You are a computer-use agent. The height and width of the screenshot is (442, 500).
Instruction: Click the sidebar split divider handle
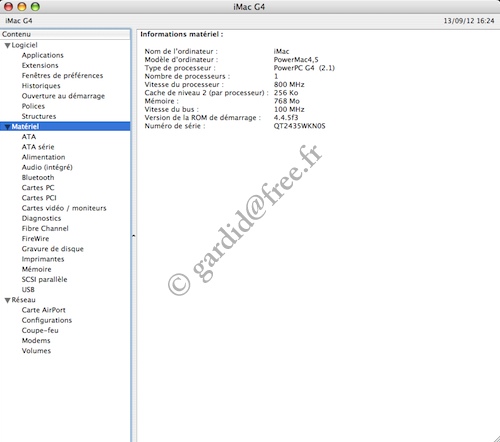134,236
